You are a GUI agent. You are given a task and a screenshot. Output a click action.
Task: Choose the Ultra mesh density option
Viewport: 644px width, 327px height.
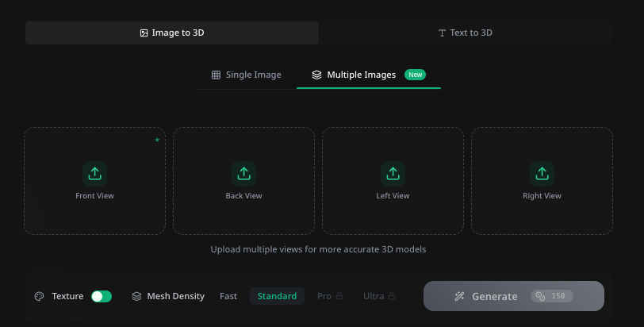(374, 296)
